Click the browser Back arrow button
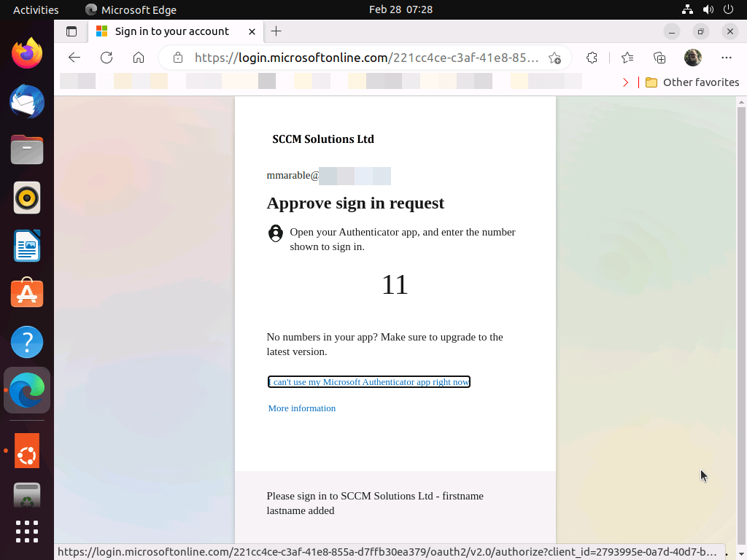 (x=74, y=58)
